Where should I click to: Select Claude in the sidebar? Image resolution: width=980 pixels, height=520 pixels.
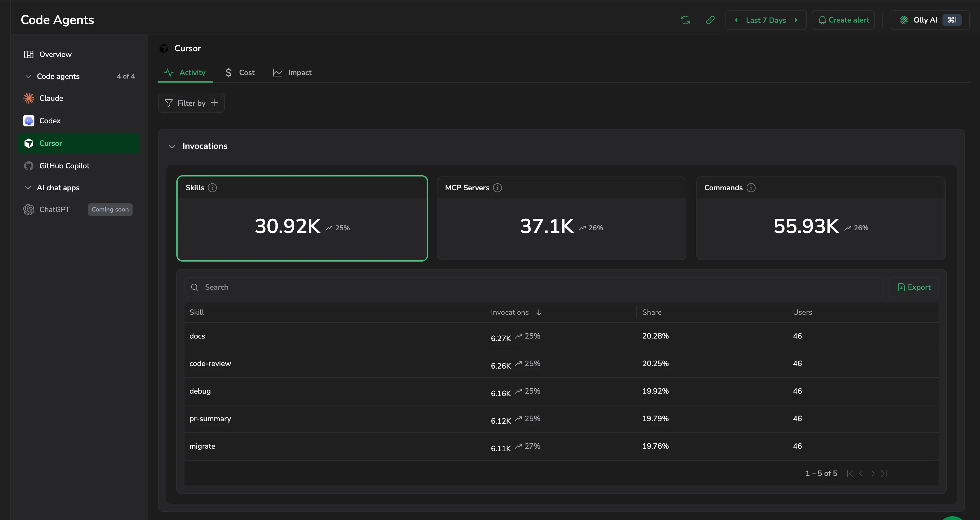pyautogui.click(x=79, y=98)
